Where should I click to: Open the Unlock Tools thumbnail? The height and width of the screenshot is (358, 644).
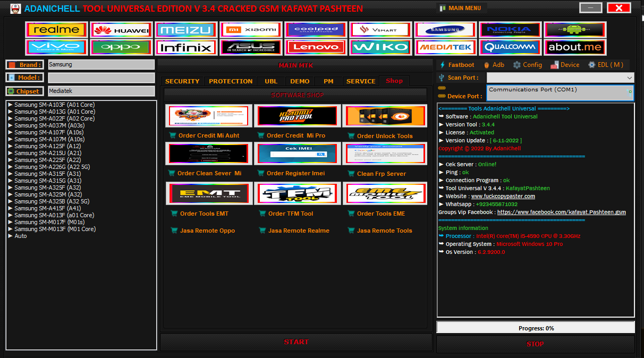(385, 115)
